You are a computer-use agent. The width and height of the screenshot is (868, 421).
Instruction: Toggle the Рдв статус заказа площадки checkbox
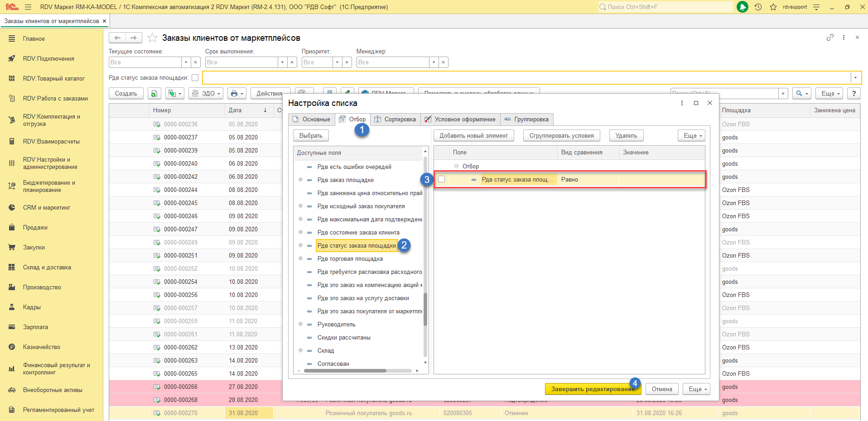coord(195,78)
